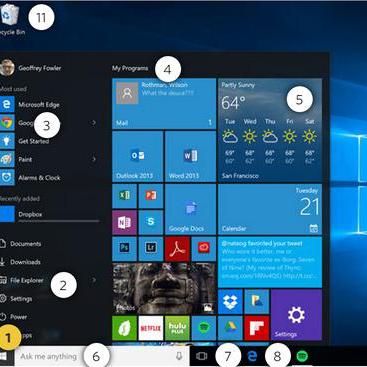367x367 pixels.
Task: Launch the Google Docs tile
Action: coord(190,209)
